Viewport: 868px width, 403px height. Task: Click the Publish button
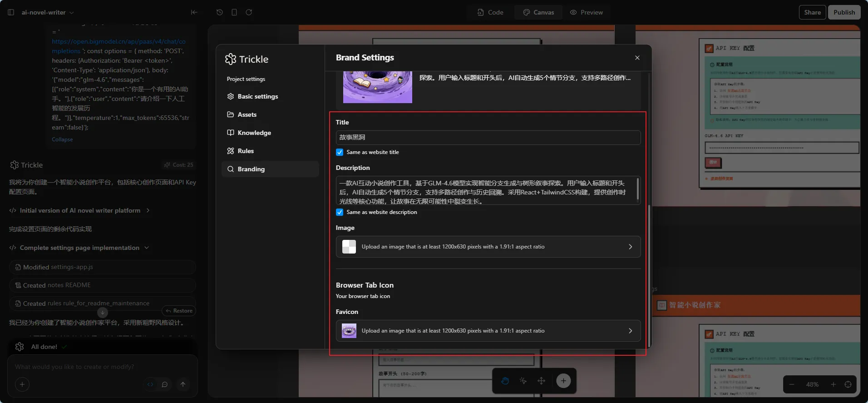[x=844, y=12]
